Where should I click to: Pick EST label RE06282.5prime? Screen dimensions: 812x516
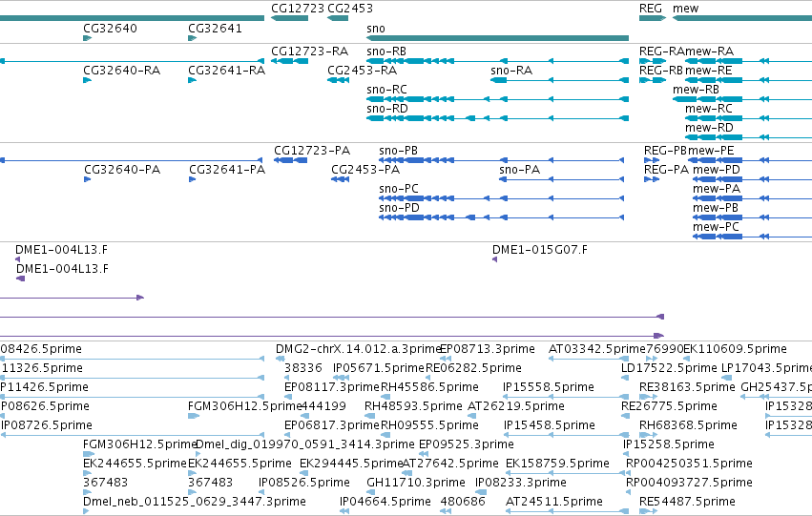(x=473, y=368)
